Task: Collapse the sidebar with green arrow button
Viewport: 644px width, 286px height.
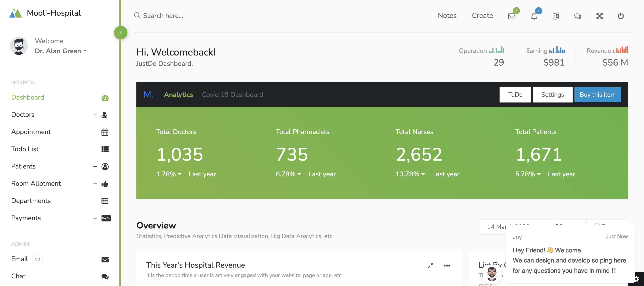Action: (x=121, y=32)
